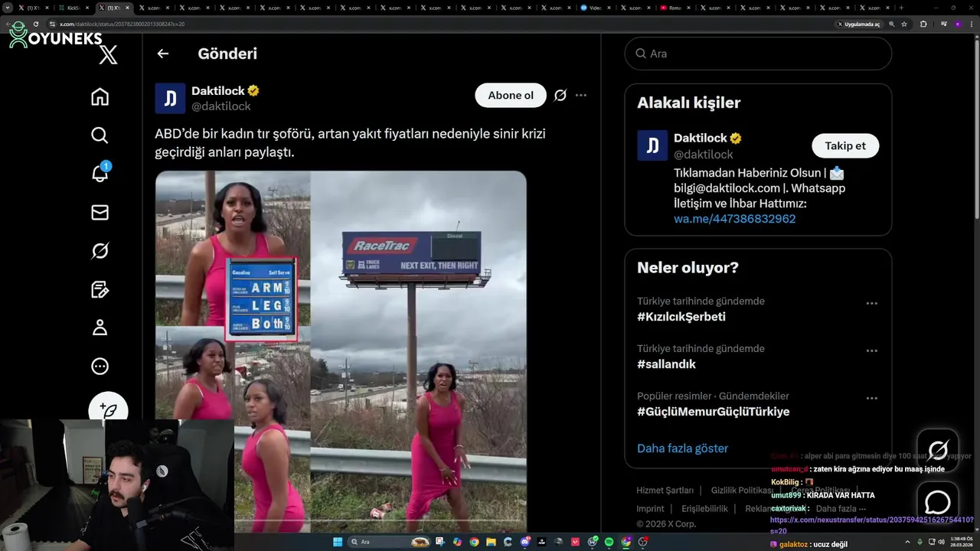Go back using the Gönderi arrow
The height and width of the screenshot is (551, 980).
click(162, 54)
